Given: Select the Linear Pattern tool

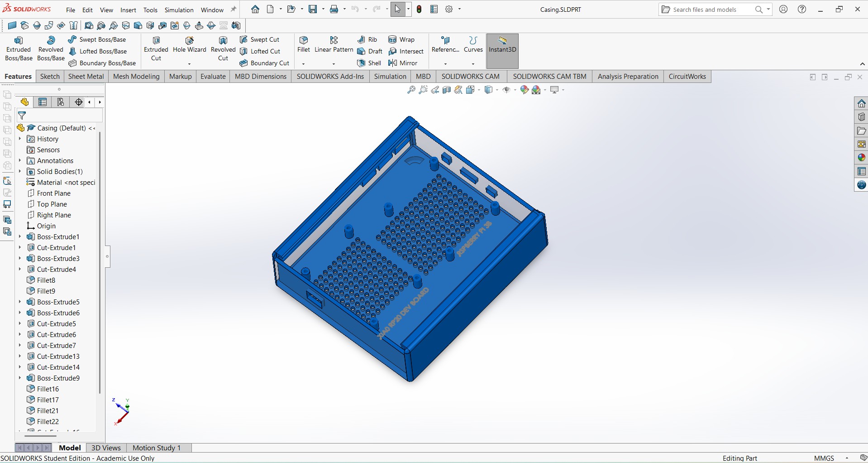Looking at the screenshot, I should click(334, 45).
